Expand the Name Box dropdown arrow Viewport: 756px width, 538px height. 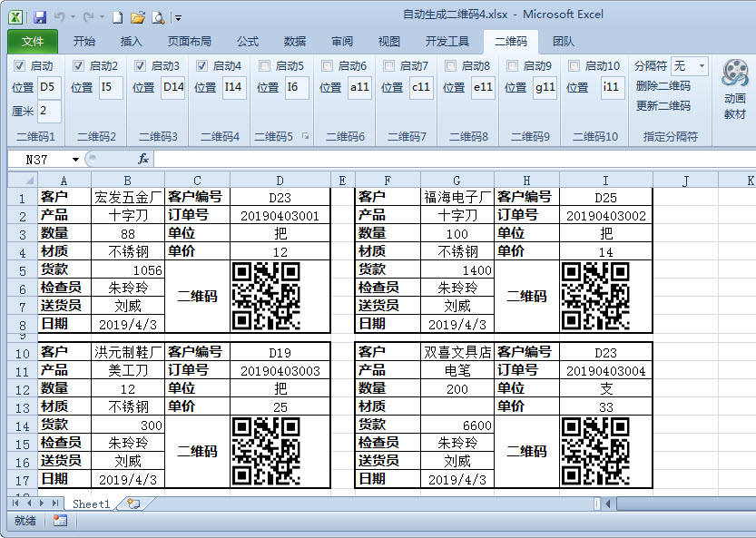[x=75, y=160]
